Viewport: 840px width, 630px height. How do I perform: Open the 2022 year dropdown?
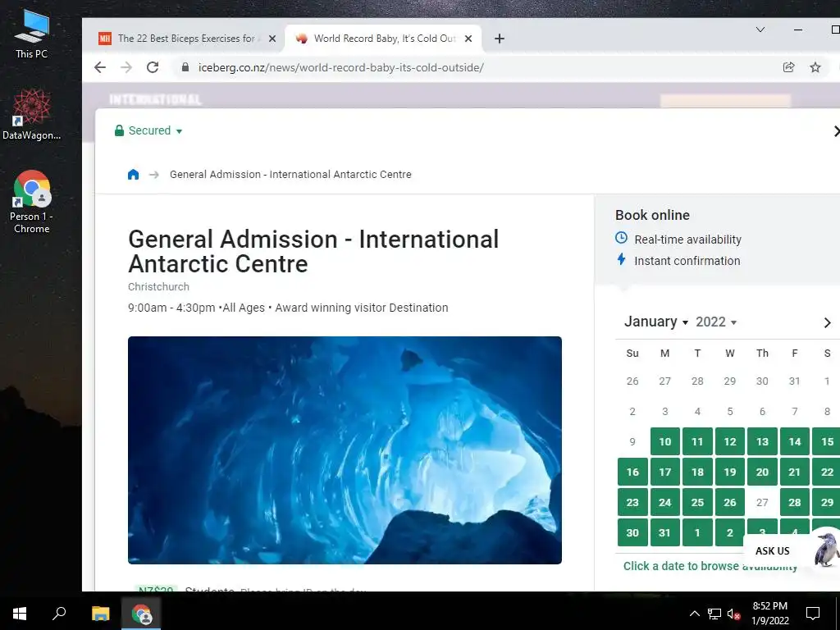(x=716, y=322)
